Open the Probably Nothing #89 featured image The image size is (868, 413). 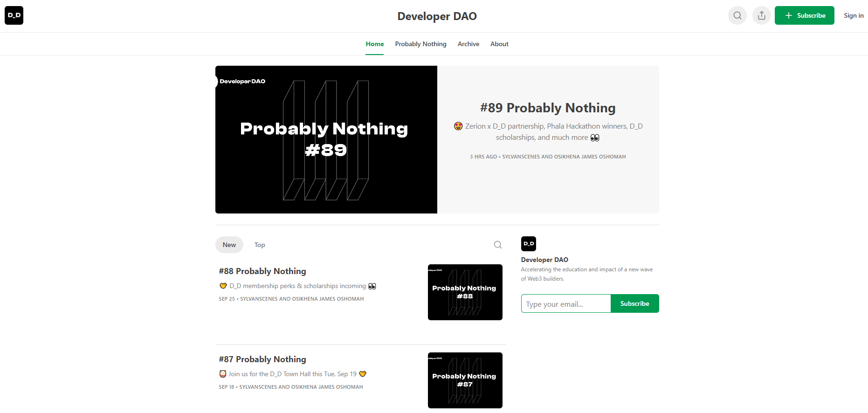click(x=326, y=139)
